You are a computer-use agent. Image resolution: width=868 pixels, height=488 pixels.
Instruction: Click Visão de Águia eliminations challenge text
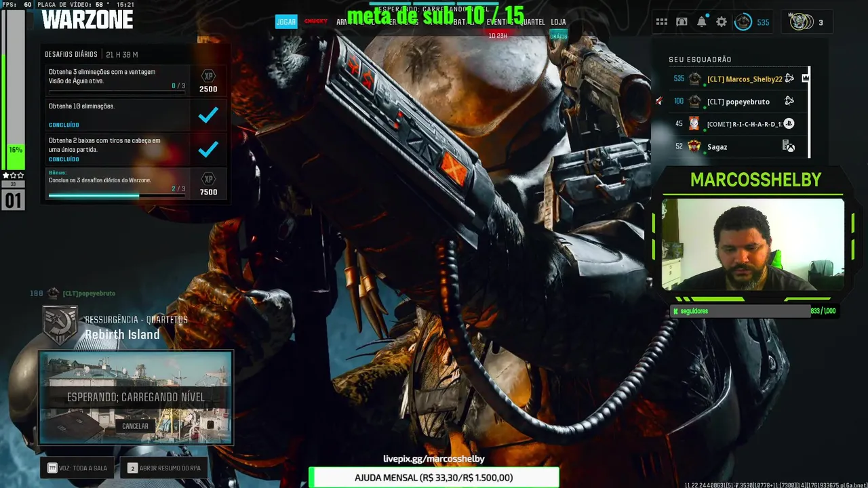pyautogui.click(x=102, y=76)
